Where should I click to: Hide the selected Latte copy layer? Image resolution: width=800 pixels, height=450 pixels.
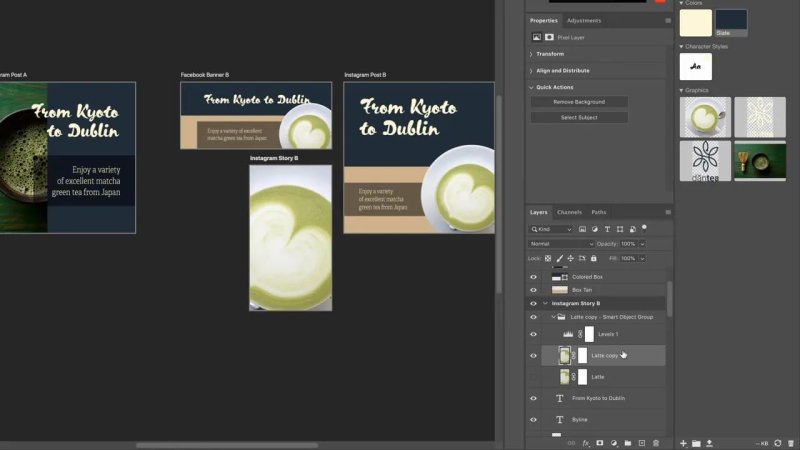pos(533,356)
